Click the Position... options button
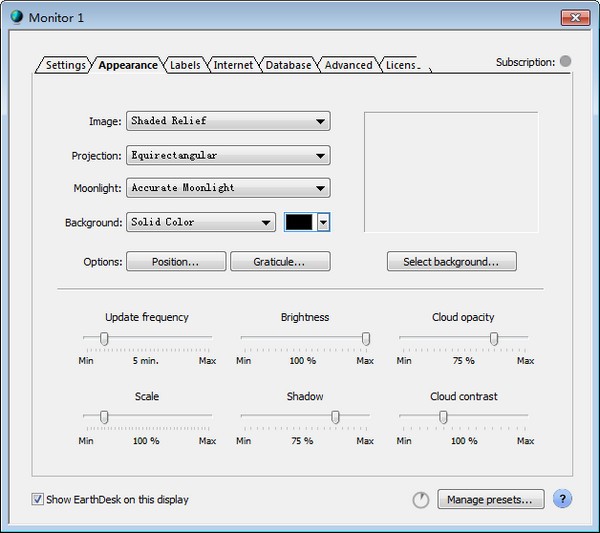This screenshot has height=533, width=600. (x=175, y=262)
